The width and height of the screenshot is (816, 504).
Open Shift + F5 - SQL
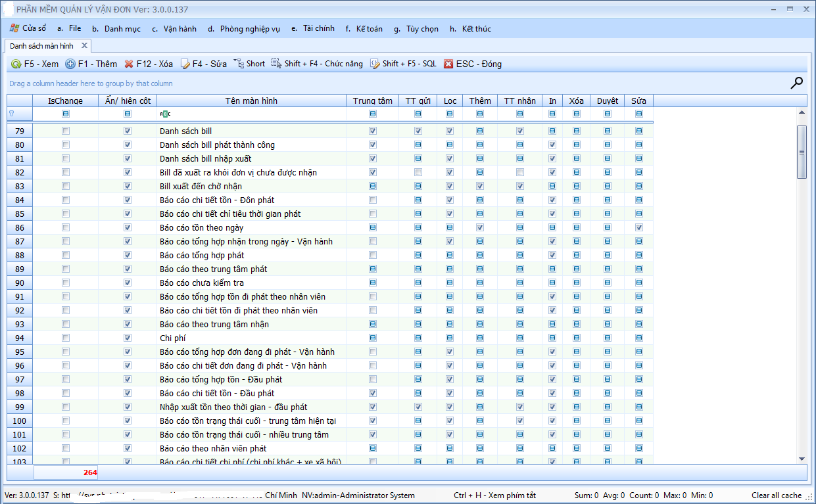[403, 64]
